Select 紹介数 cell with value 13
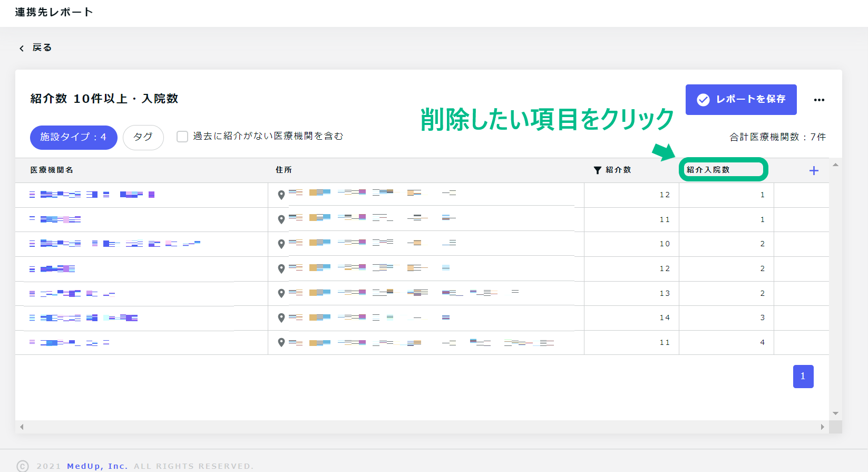Screen dimensions: 868x472 pos(631,293)
